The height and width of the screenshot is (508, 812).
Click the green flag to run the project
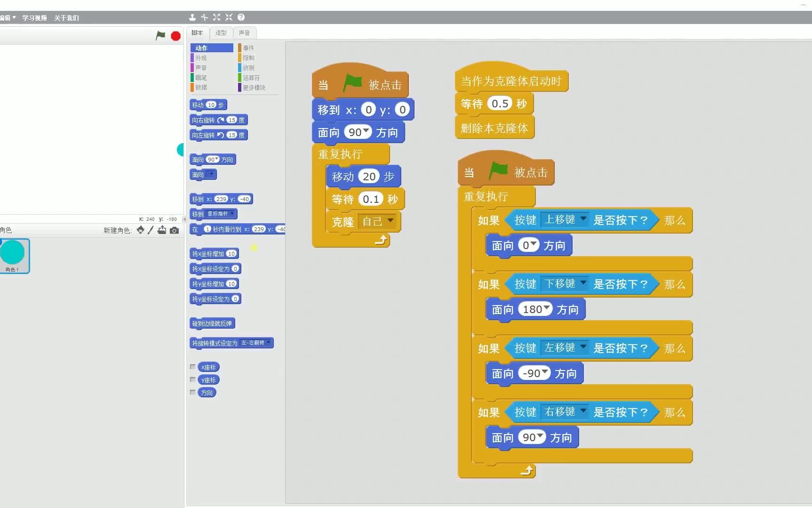[160, 35]
